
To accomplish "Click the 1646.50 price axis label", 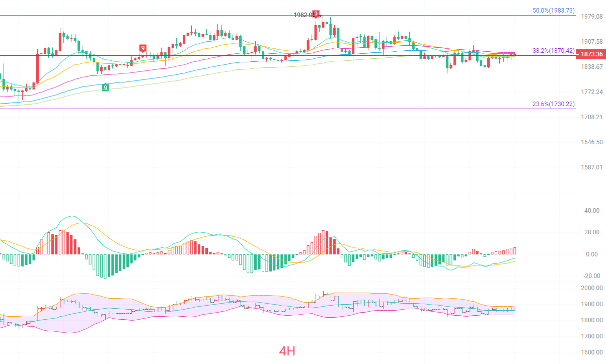I will pos(591,142).
